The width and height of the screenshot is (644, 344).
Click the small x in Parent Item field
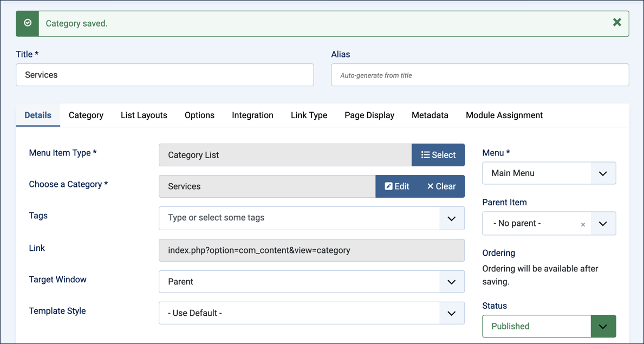(x=583, y=224)
